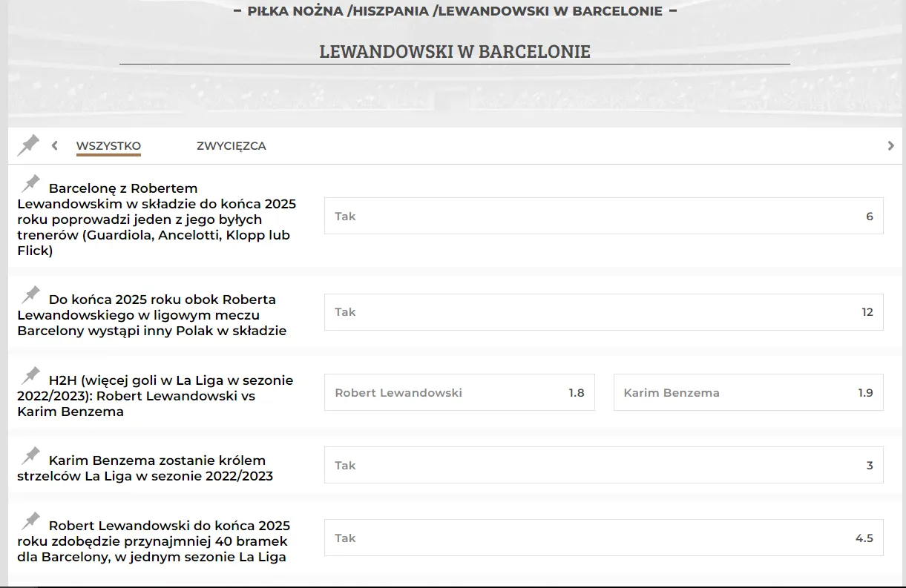Pin the H2H Lewandowski vs Benzema market
Screen dimensions: 906x588
(x=31, y=375)
